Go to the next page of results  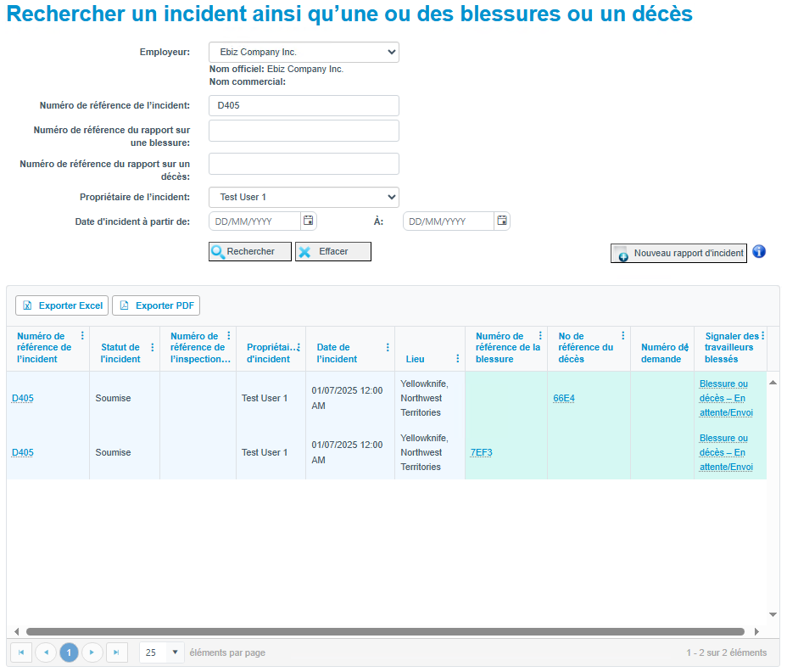pyautogui.click(x=92, y=652)
